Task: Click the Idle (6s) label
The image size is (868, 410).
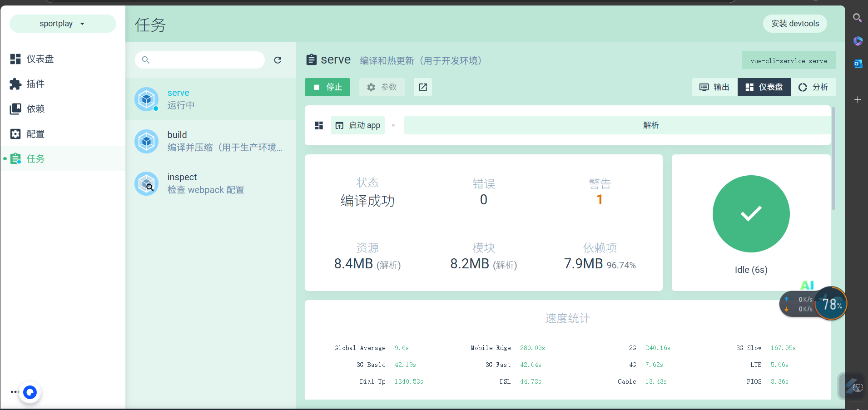Action: [x=751, y=270]
